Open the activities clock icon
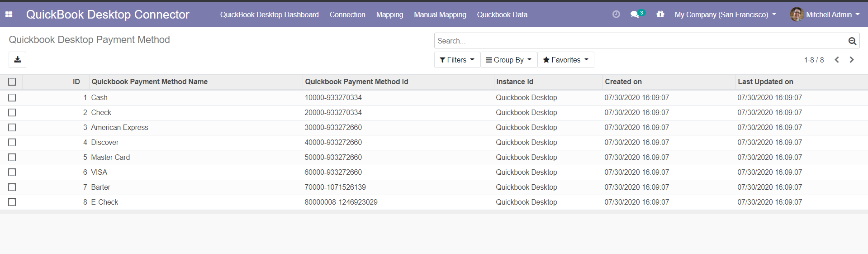868x254 pixels. click(x=616, y=14)
